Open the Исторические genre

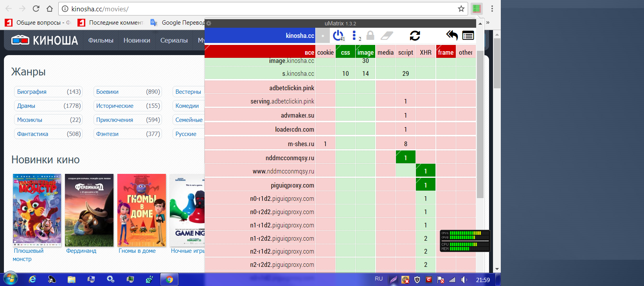tap(115, 106)
